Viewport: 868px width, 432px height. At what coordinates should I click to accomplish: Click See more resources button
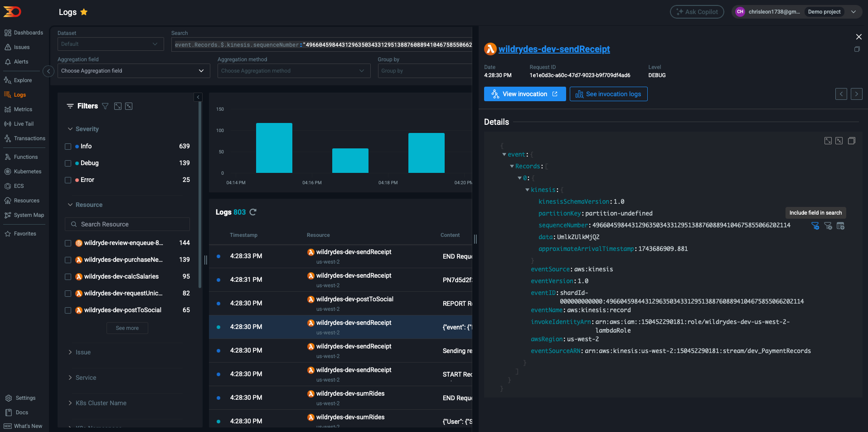tap(127, 328)
